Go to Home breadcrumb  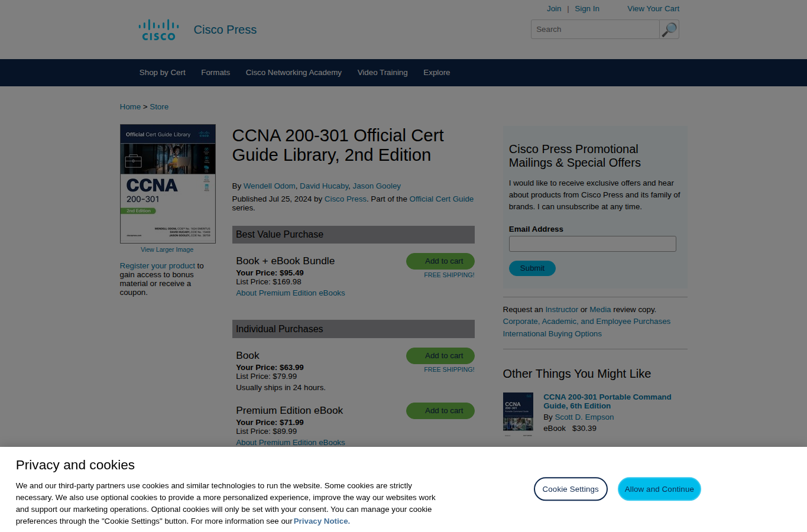coord(130,107)
